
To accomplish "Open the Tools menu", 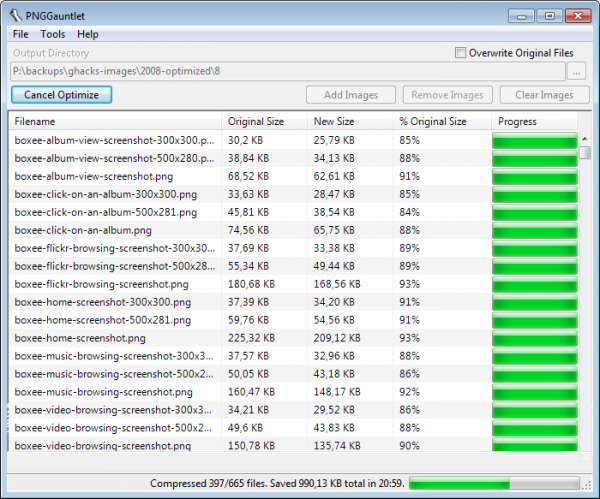I will (53, 34).
